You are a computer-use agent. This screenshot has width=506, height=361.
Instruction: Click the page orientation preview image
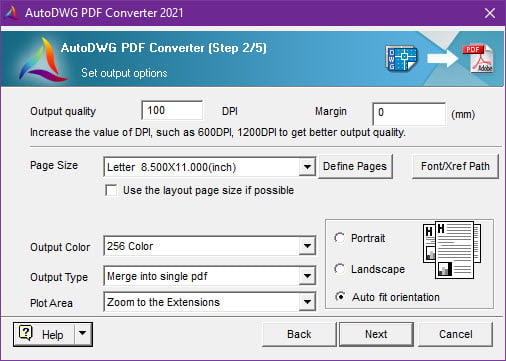[452, 250]
